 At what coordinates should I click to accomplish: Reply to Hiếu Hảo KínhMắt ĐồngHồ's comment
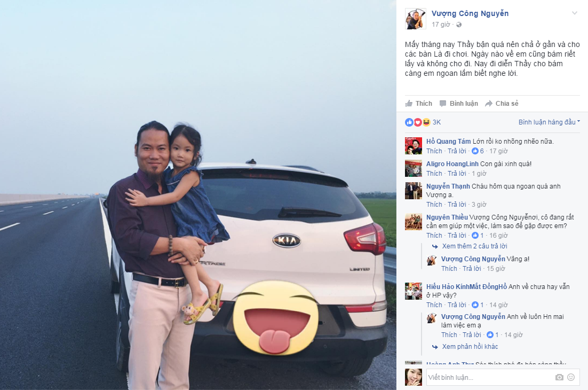point(457,305)
